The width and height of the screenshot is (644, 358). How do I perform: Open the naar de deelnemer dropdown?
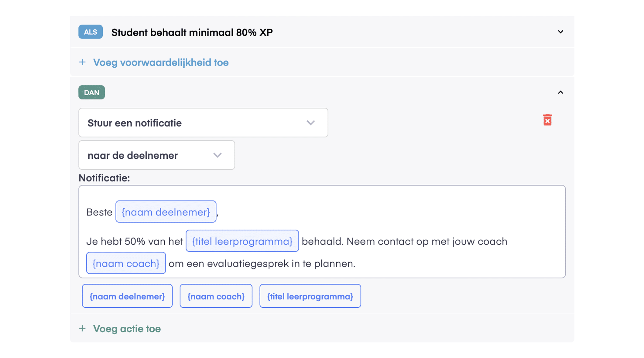point(156,155)
